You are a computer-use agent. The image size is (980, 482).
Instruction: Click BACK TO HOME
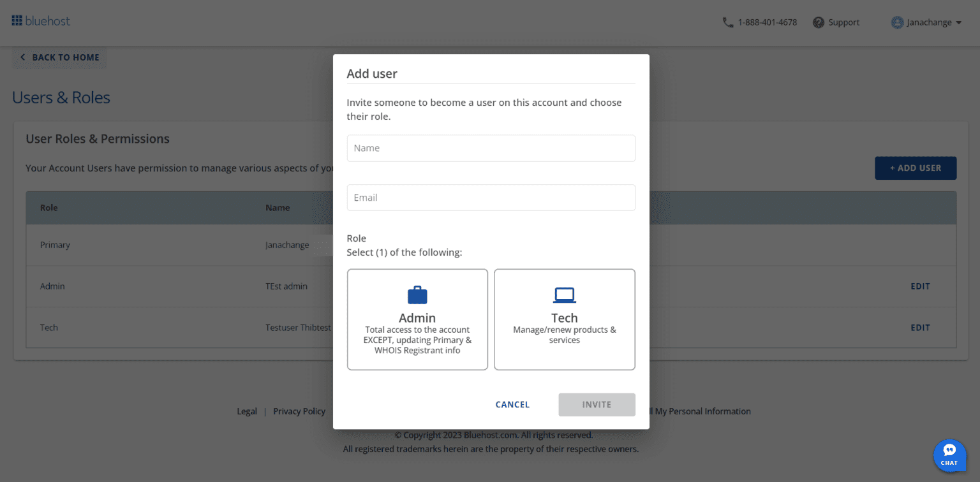pyautogui.click(x=66, y=57)
